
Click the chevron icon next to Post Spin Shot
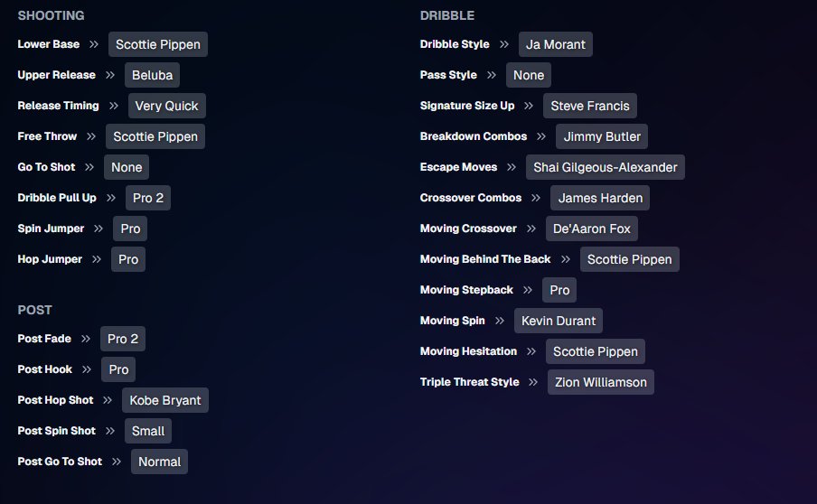110,431
